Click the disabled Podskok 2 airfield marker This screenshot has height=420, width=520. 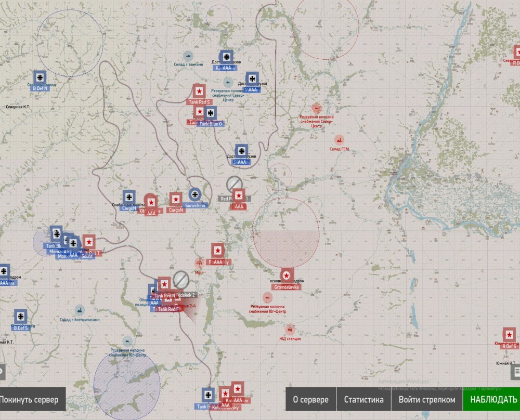pyautogui.click(x=180, y=279)
